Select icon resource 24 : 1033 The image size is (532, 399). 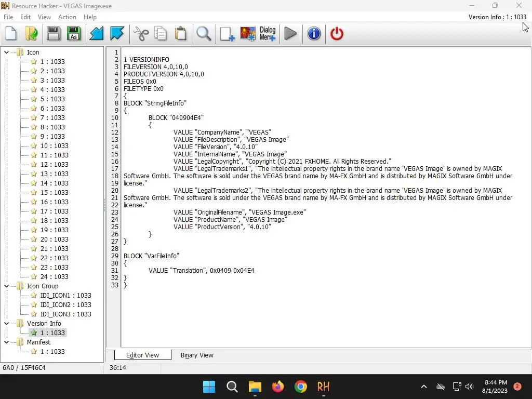[54, 276]
